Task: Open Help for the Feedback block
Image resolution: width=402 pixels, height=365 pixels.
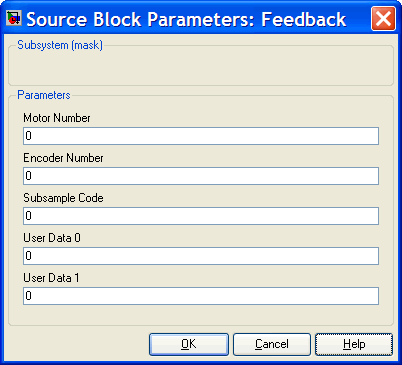Action: tap(354, 344)
